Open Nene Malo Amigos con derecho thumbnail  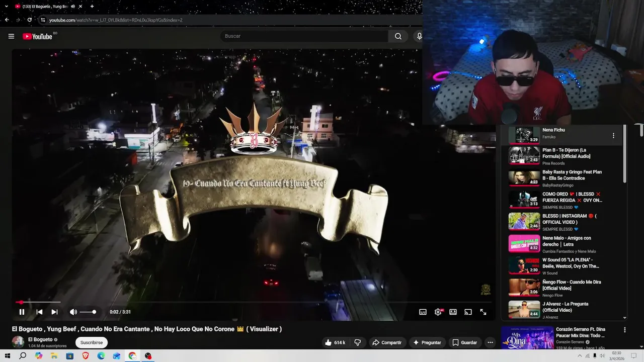pyautogui.click(x=524, y=244)
